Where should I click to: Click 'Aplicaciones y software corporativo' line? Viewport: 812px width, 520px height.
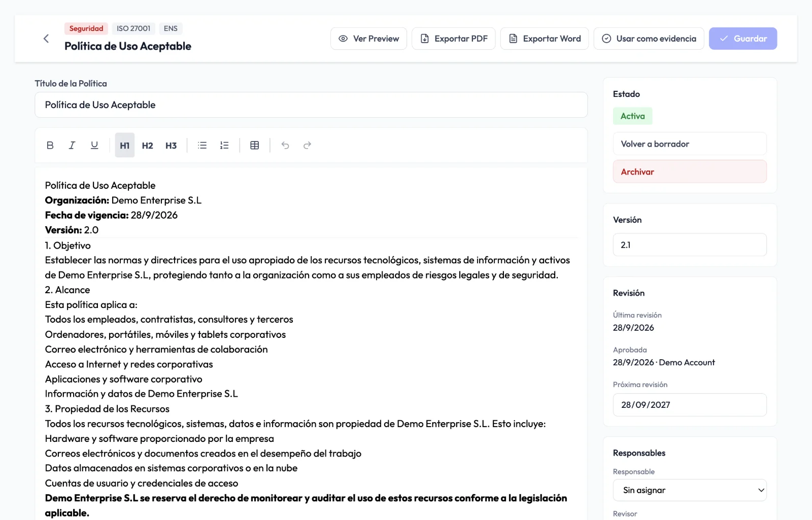point(123,379)
